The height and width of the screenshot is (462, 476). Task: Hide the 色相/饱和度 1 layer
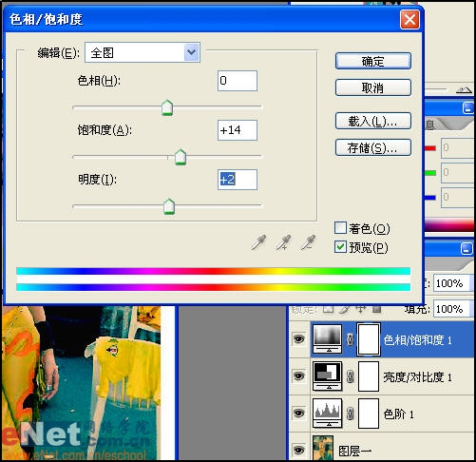298,339
